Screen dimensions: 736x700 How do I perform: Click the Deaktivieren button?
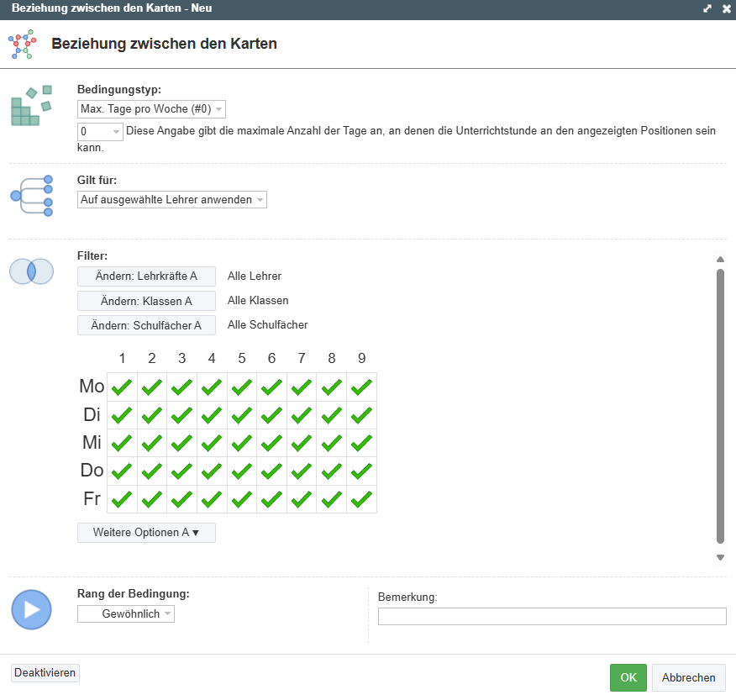point(45,673)
